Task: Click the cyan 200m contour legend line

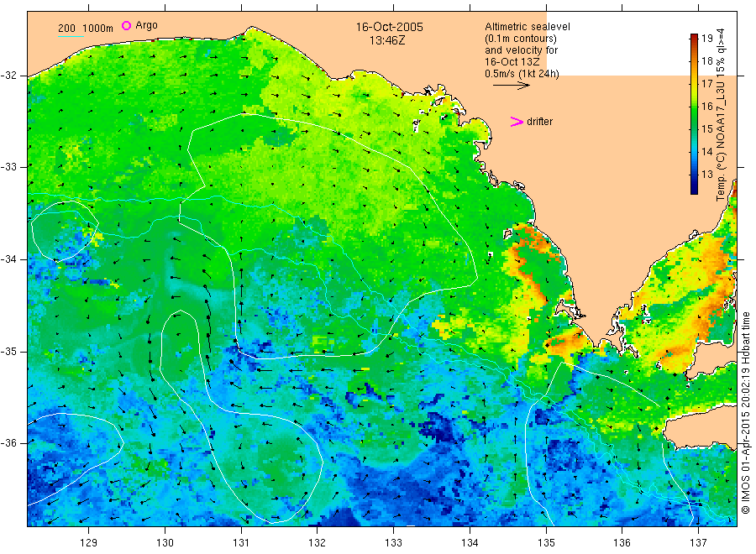Action: [x=71, y=36]
